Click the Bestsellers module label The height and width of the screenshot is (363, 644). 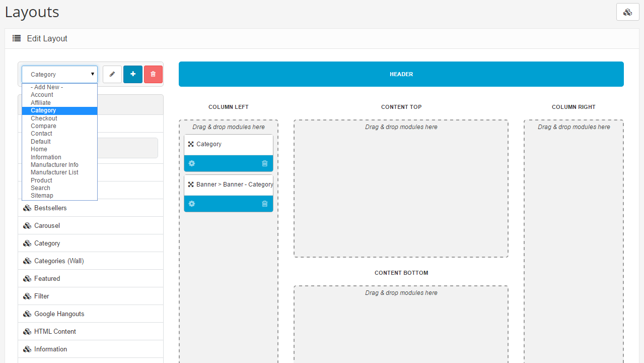point(50,208)
